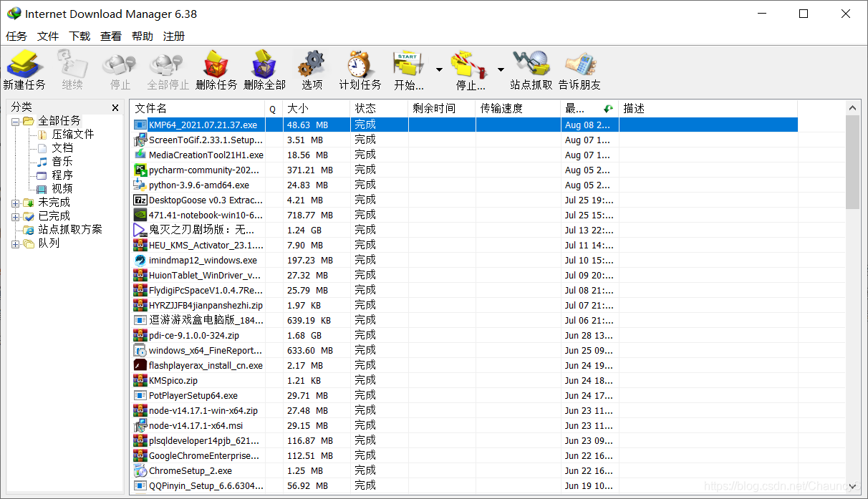This screenshot has height=499, width=868.
Task: Select 文档 category in tree
Action: point(62,148)
